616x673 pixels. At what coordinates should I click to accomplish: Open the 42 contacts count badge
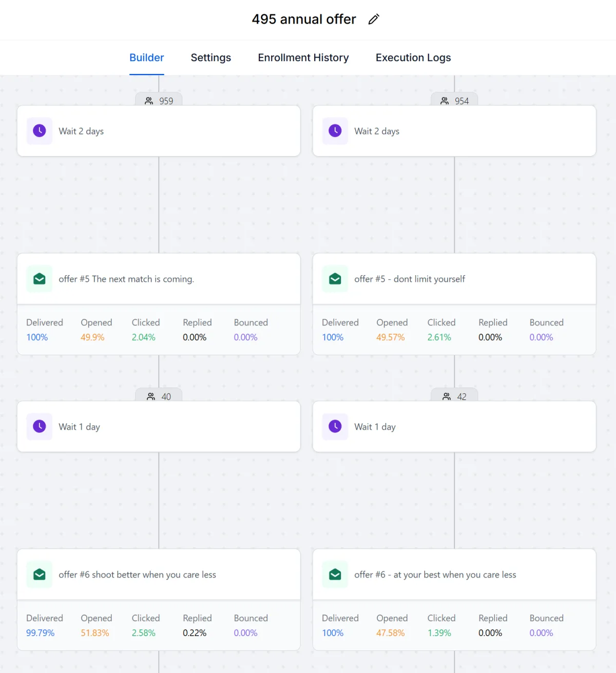point(454,396)
